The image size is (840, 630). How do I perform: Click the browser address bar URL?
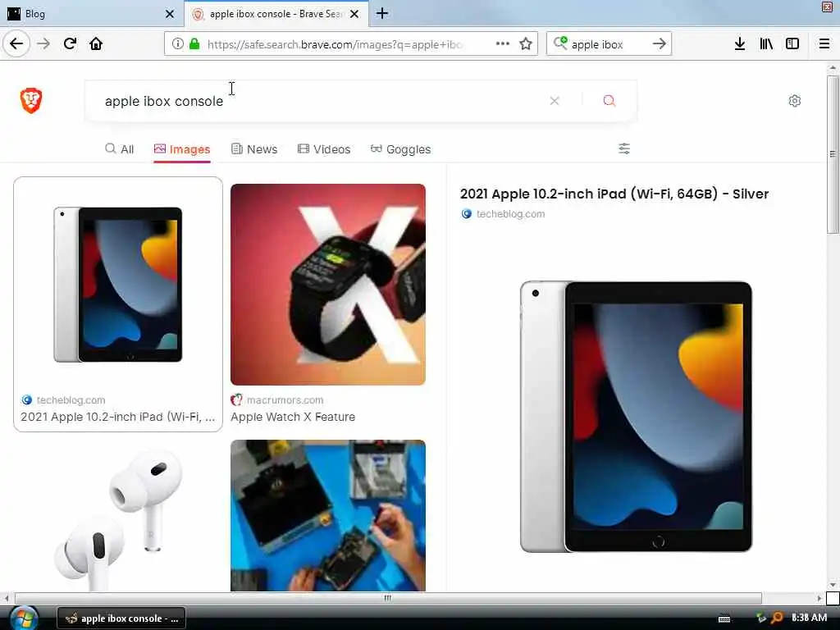(x=335, y=44)
